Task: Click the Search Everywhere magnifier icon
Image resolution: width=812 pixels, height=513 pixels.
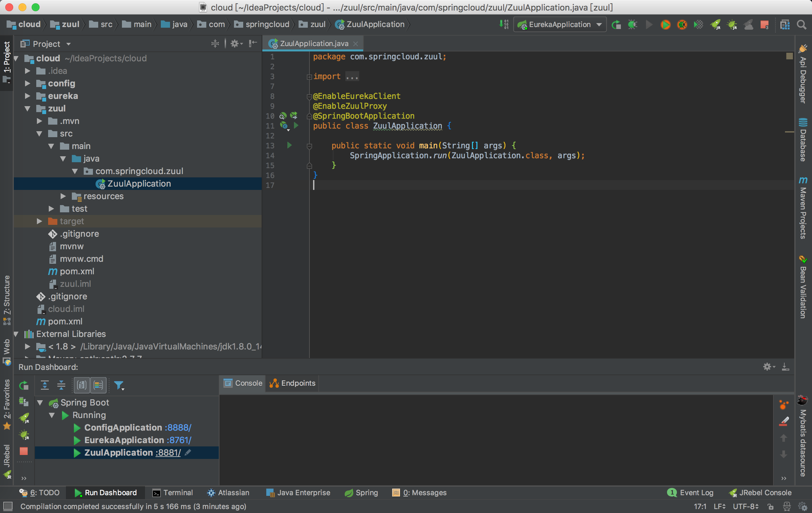Action: (801, 25)
